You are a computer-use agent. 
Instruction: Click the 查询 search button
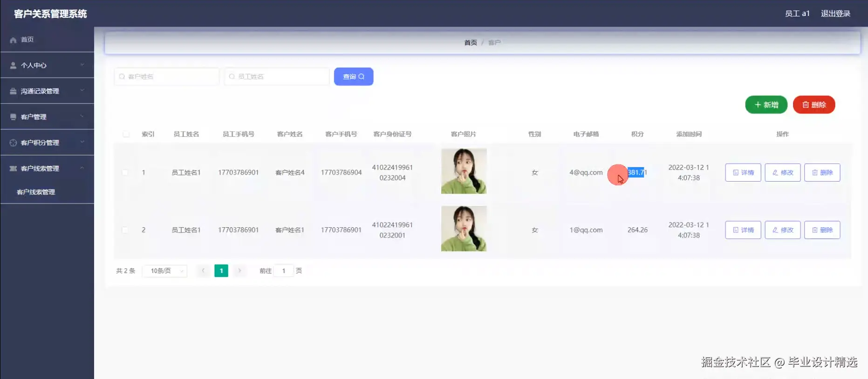[354, 76]
